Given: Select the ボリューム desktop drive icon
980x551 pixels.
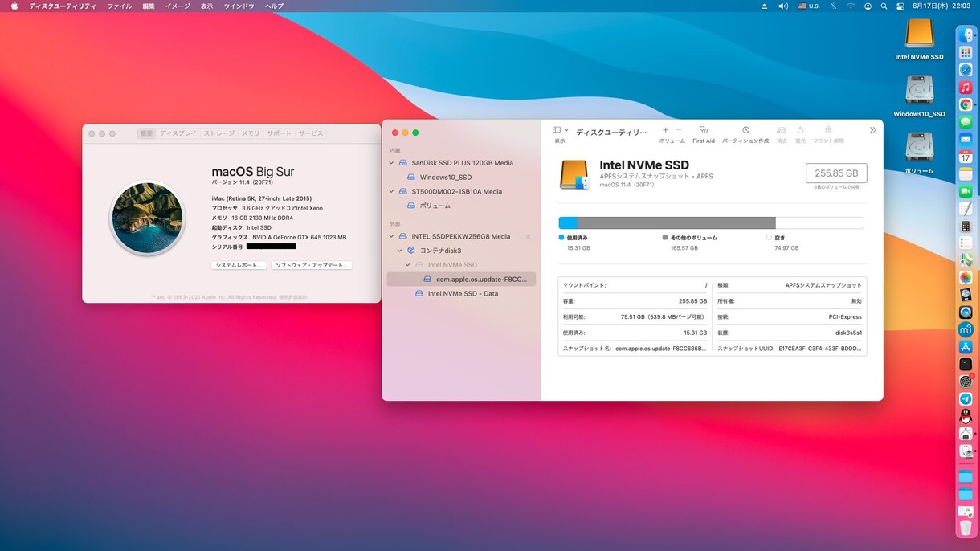Looking at the screenshot, I should coord(919,148).
